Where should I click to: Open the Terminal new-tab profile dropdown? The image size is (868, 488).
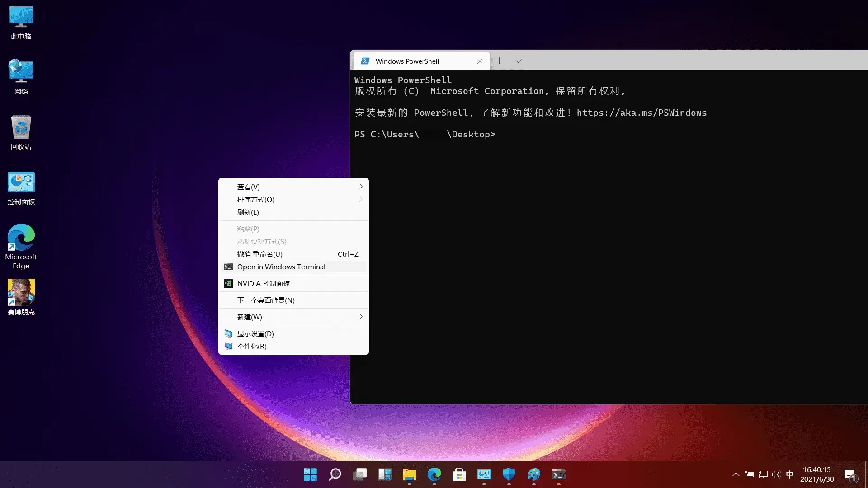518,61
